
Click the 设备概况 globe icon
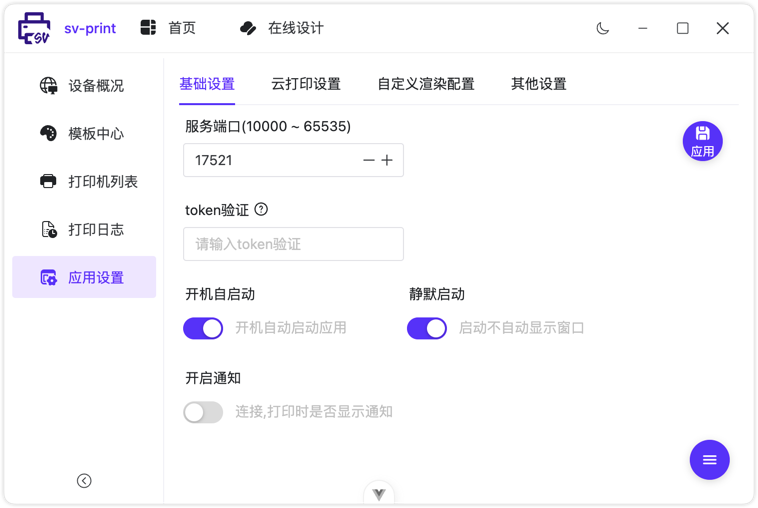click(48, 86)
